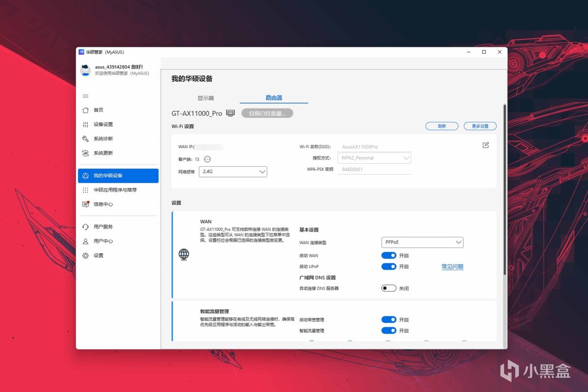
Task: Click the 客户端: 13 text
Action: point(189,159)
